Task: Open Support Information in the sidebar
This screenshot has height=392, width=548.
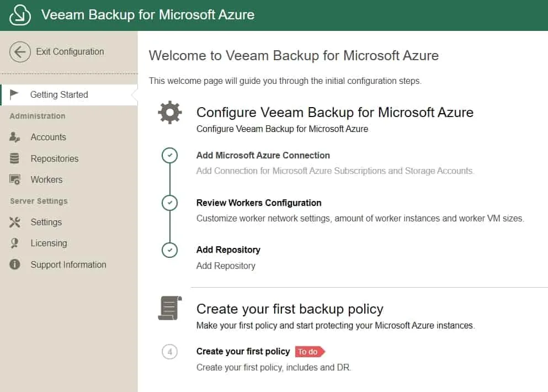Action: 68,264
